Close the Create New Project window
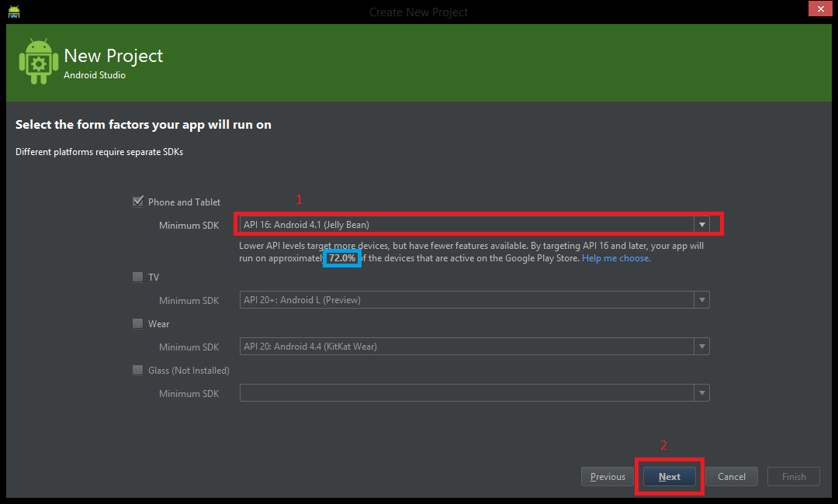The width and height of the screenshot is (838, 504). [x=820, y=9]
